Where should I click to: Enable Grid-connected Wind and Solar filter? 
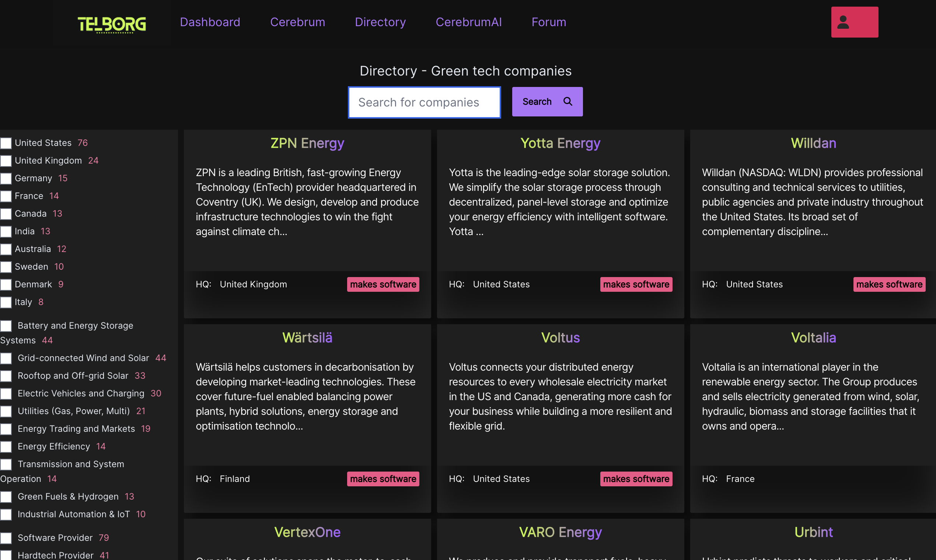pos(6,358)
